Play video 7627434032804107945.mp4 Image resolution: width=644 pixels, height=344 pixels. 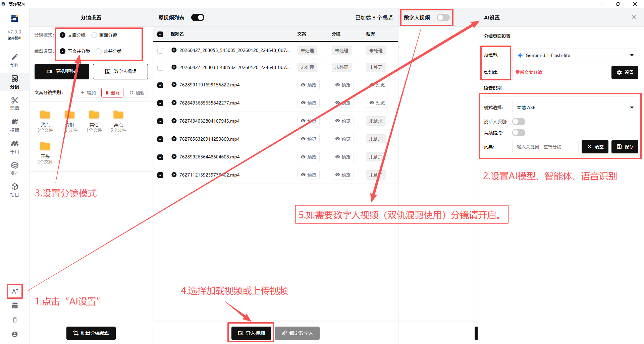coord(174,121)
